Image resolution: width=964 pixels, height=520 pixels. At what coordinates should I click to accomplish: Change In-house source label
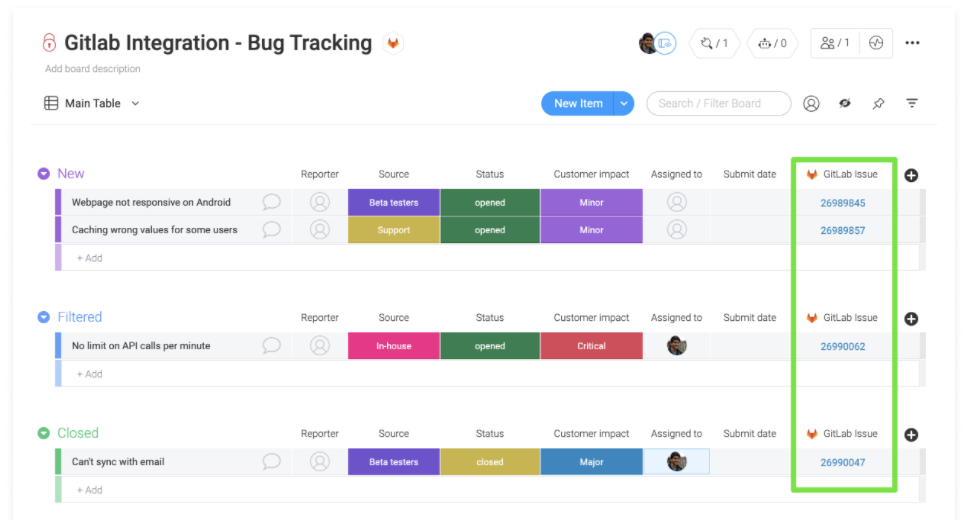click(393, 345)
